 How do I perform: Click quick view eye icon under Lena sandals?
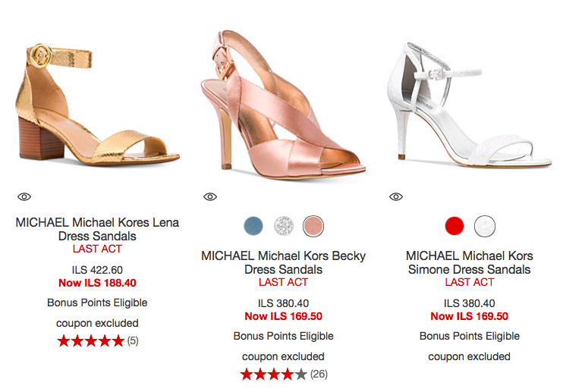(24, 196)
